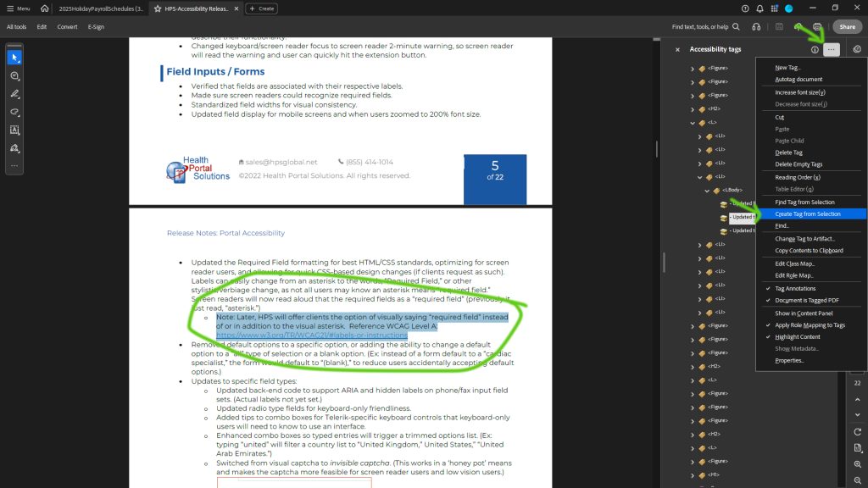
Task: Choose the Add comment tool
Action: tap(14, 75)
